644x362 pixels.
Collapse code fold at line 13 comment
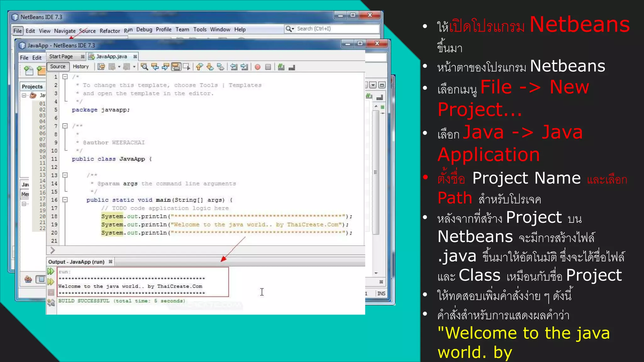pyautogui.click(x=65, y=175)
